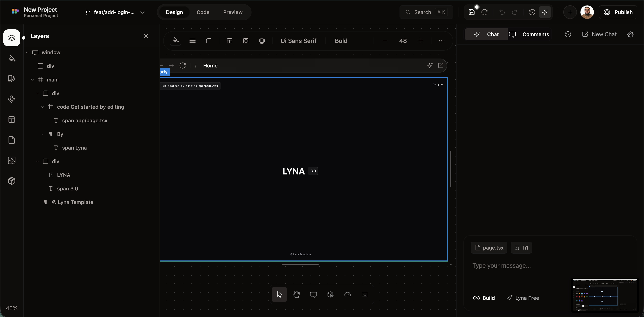
Task: Open the fill color panel in sidebar
Action: (11, 59)
